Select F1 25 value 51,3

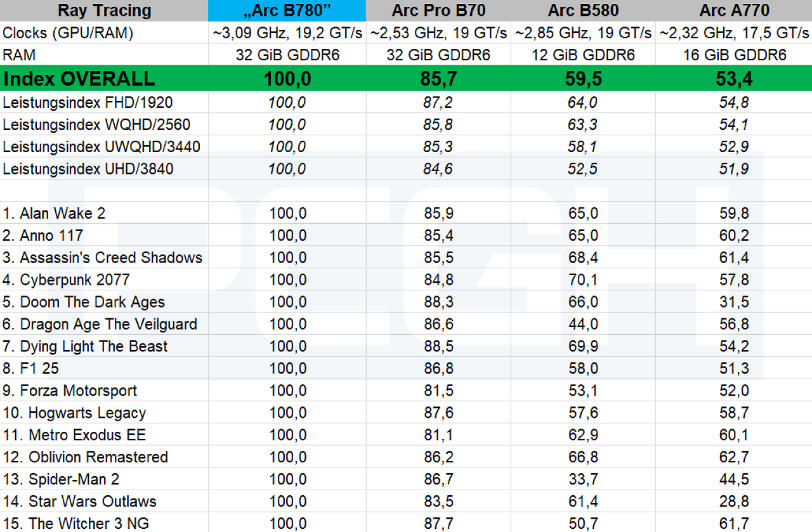734,368
